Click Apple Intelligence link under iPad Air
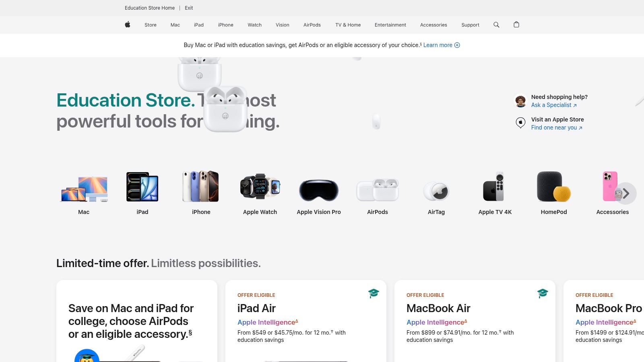Viewport: 644px width, 362px height. click(x=268, y=322)
